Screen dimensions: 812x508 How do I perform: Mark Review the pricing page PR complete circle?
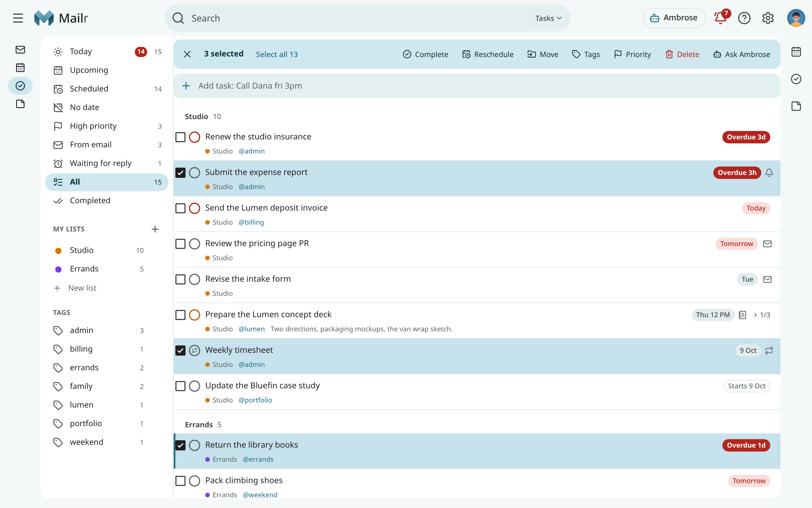[x=195, y=244]
